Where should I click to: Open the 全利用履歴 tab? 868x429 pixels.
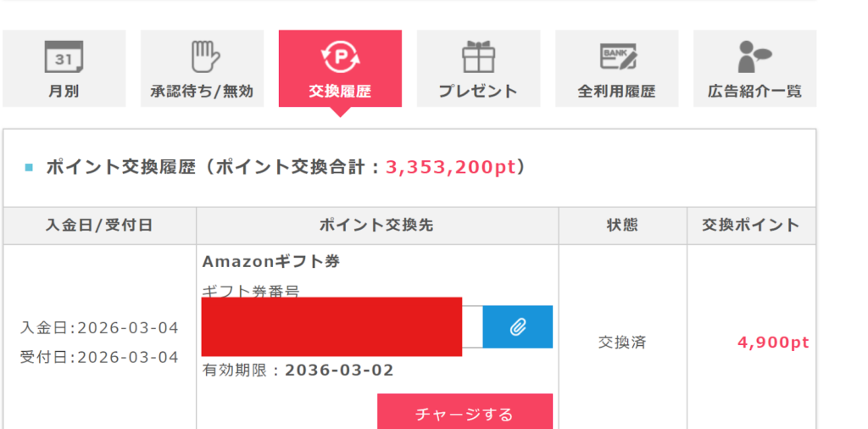[617, 92]
